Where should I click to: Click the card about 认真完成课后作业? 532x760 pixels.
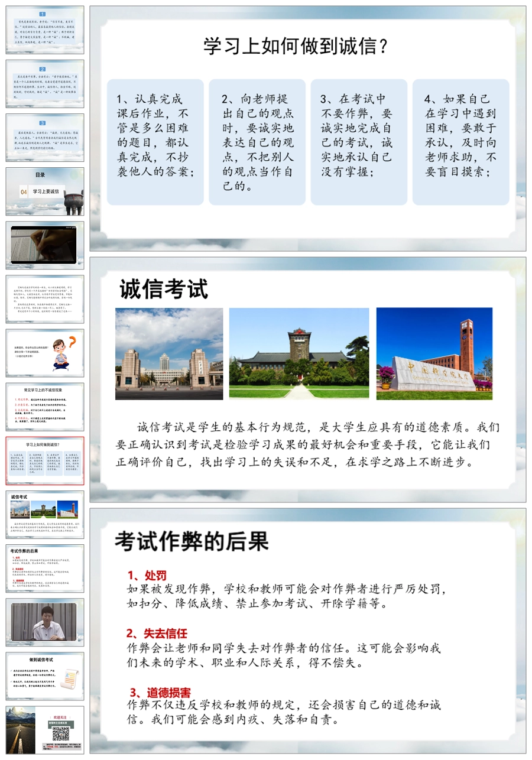155,142
